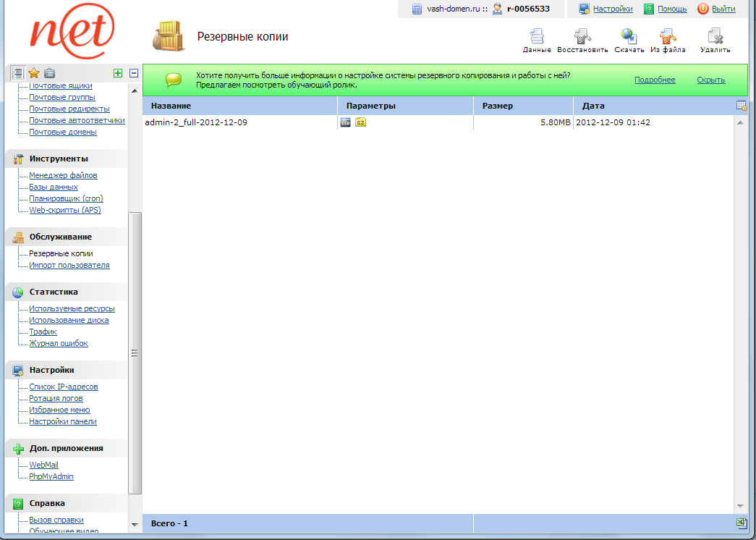Open Менеджер файлов in the sidebar
The height and width of the screenshot is (540, 756).
coord(63,175)
